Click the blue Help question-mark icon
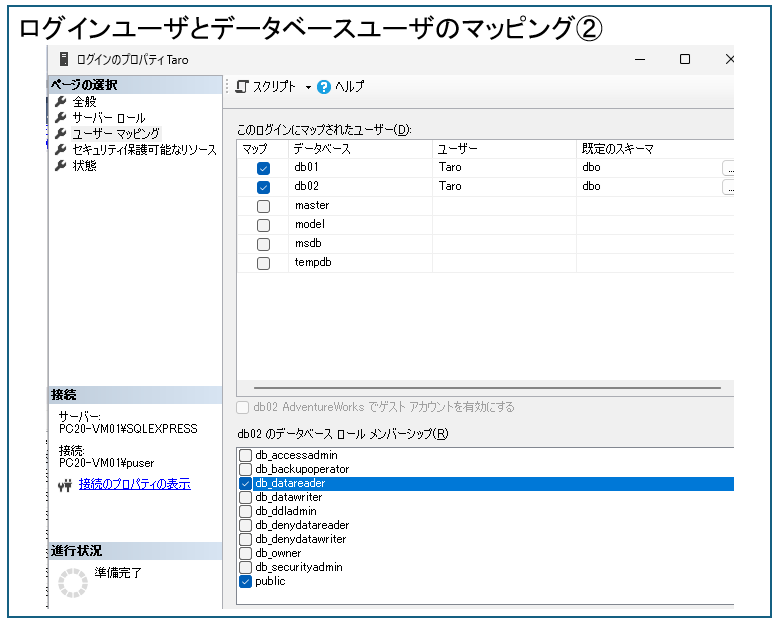The width and height of the screenshot is (777, 622). [324, 87]
